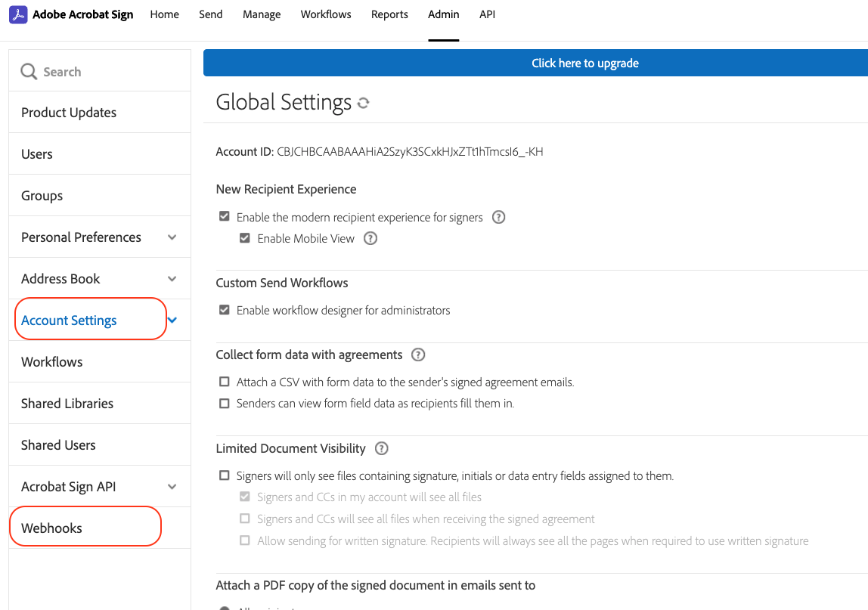The width and height of the screenshot is (868, 610).
Task: Toggle Enable workflow designer for administrators checkbox
Action: pos(225,309)
